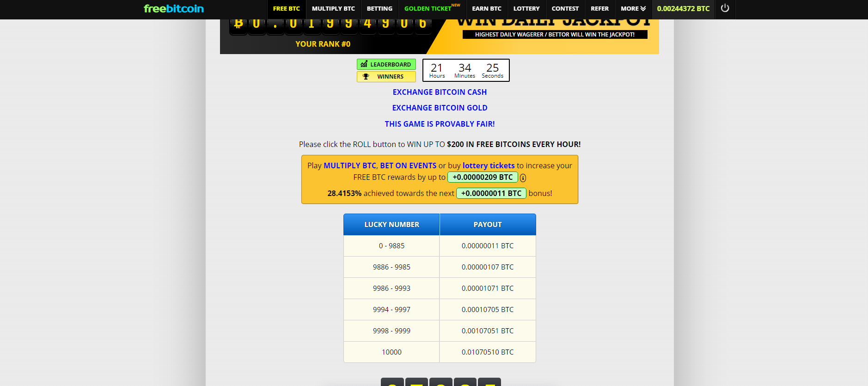The height and width of the screenshot is (386, 868).
Task: Click the BET ON EVENTS link
Action: tap(408, 165)
